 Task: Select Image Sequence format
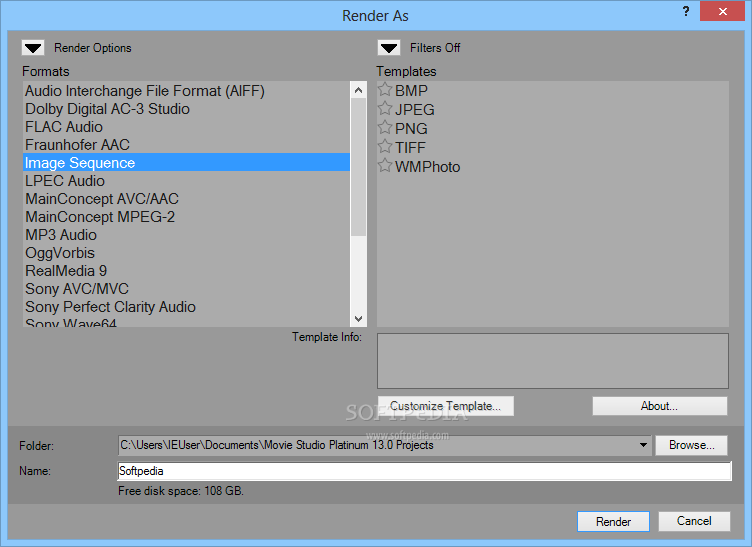187,163
